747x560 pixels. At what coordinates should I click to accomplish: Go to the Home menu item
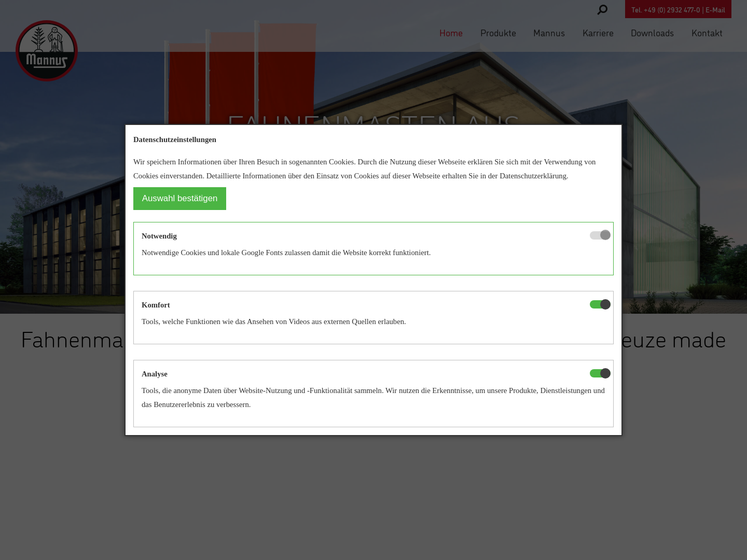coord(451,33)
